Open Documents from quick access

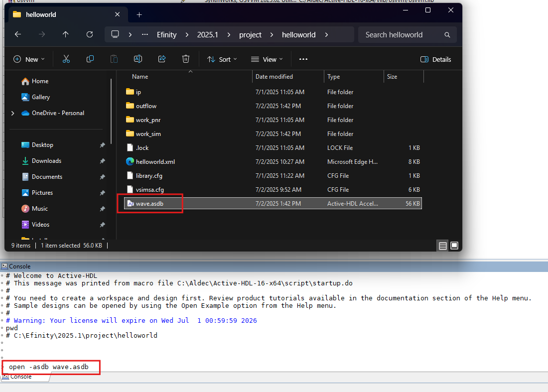[x=47, y=177]
